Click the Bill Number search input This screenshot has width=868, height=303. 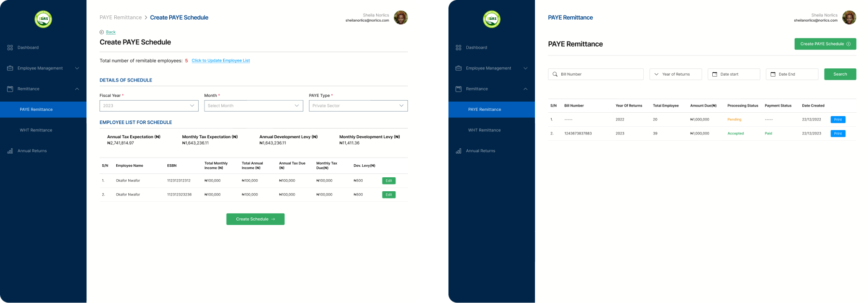[x=596, y=74]
